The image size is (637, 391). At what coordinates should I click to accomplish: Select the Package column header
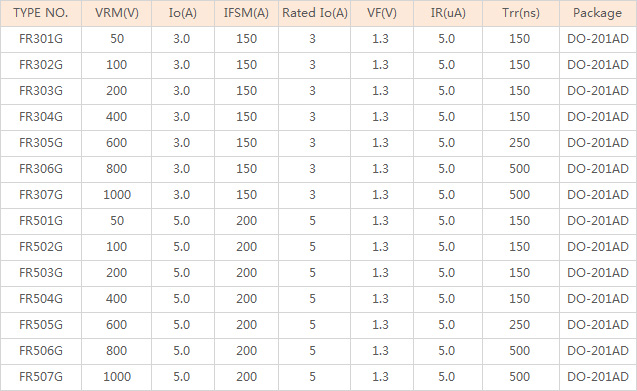point(598,13)
